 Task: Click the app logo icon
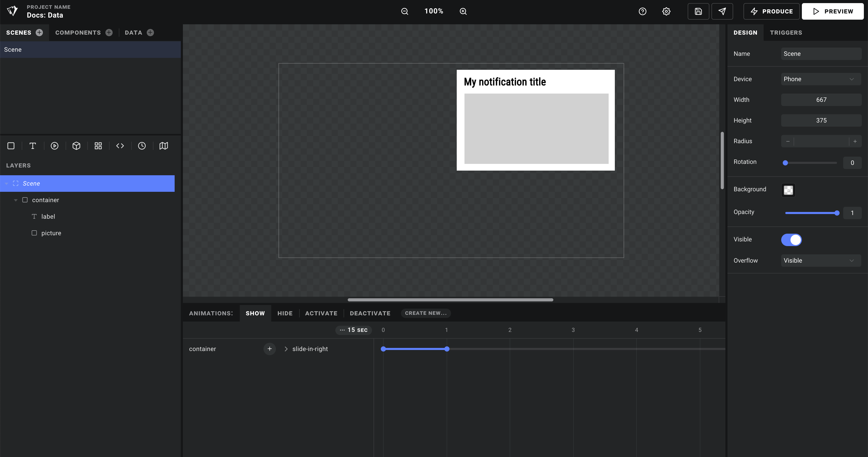[x=12, y=11]
